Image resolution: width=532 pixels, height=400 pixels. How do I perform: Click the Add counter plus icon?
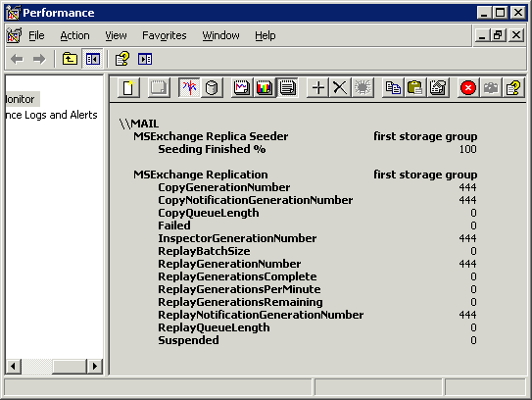point(317,88)
